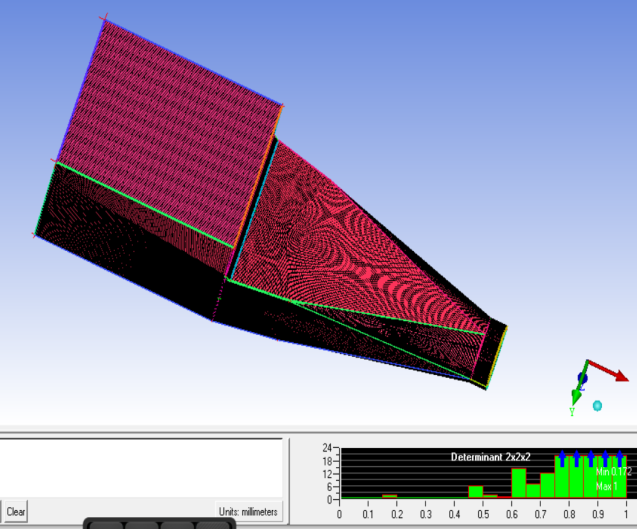
Task: Select the histogram bar between 0.65 and 0.7
Action: click(x=533, y=490)
